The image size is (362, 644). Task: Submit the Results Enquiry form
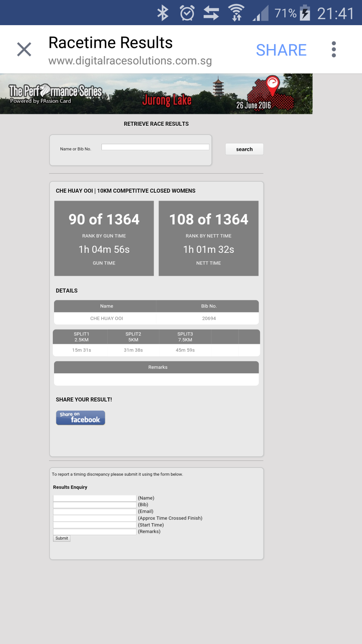(x=62, y=538)
